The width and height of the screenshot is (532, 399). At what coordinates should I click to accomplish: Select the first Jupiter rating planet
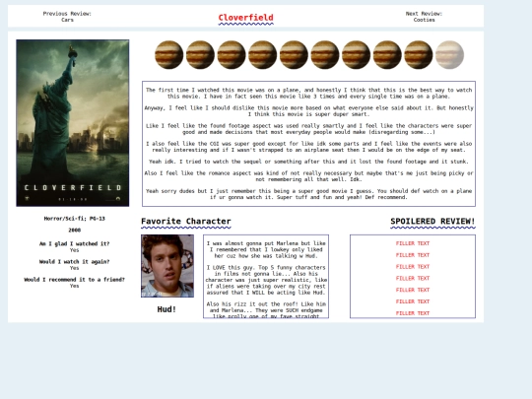tap(169, 55)
